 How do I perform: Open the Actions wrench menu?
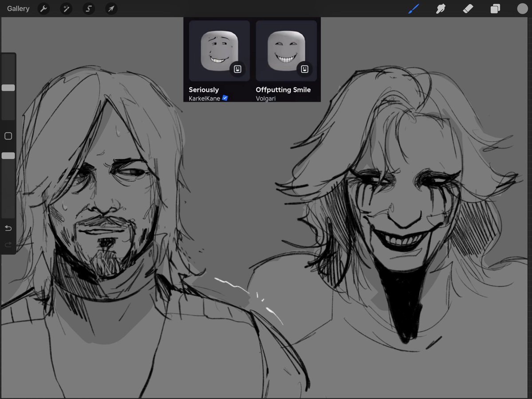tap(43, 8)
